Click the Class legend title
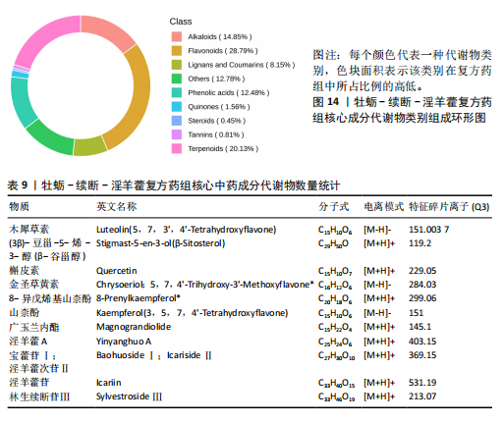The width and height of the screenshot is (504, 422). coord(181,22)
